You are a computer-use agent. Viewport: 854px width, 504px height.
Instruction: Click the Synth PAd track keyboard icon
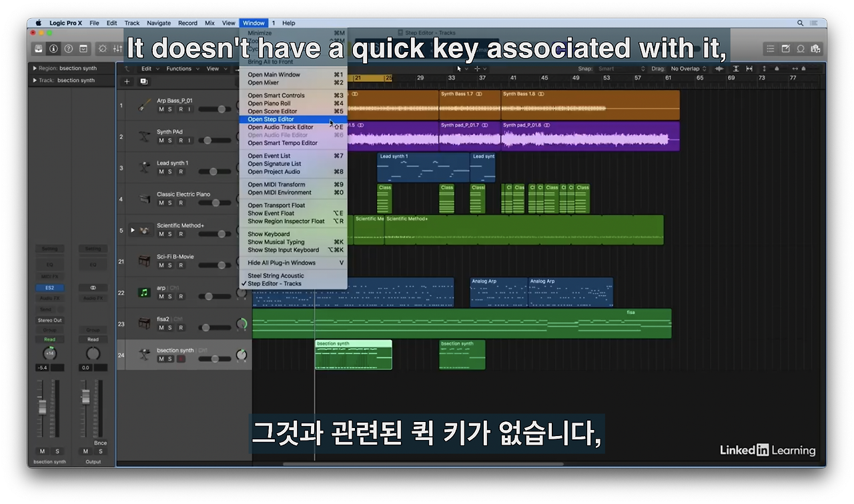144,137
